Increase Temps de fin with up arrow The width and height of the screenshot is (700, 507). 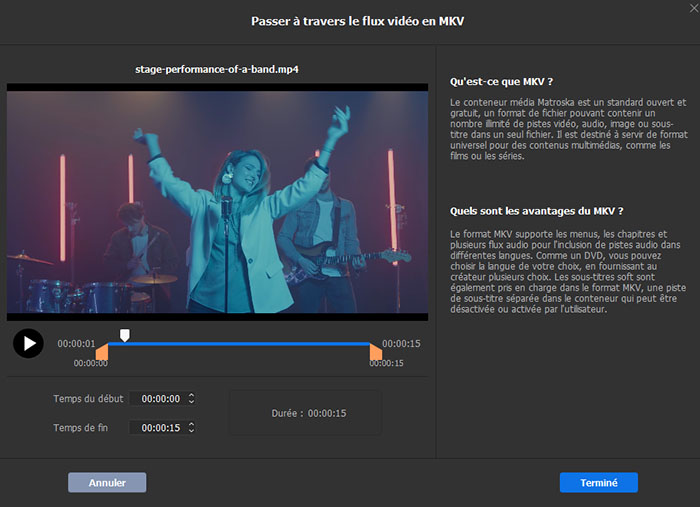point(192,424)
